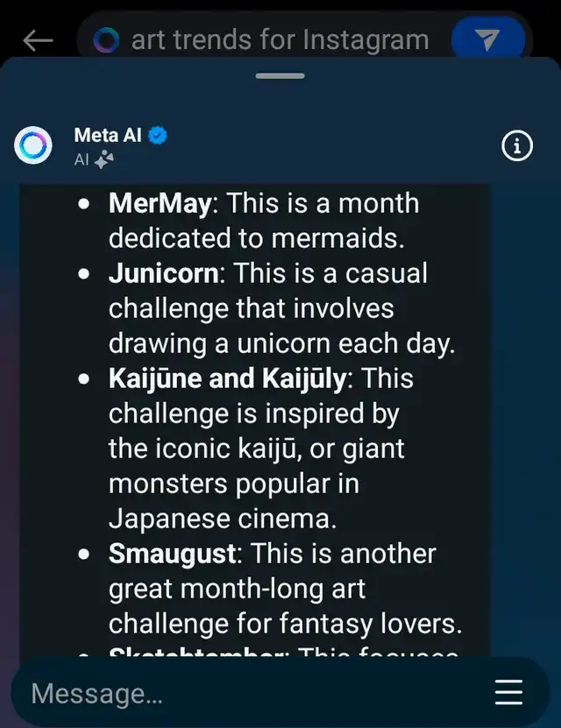
Task: Tap the partially visible Sketchtember item
Action: tap(283, 651)
